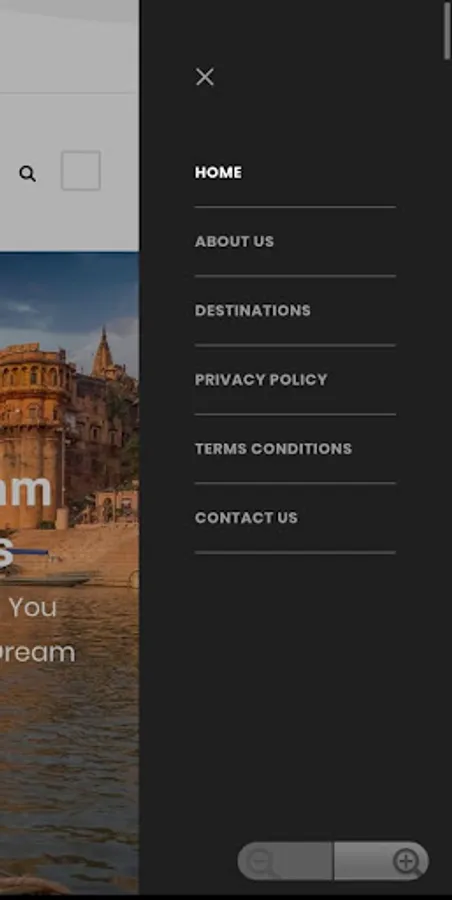The height and width of the screenshot is (900, 452).
Task: Go to the ABOUT US page
Action: coord(234,242)
